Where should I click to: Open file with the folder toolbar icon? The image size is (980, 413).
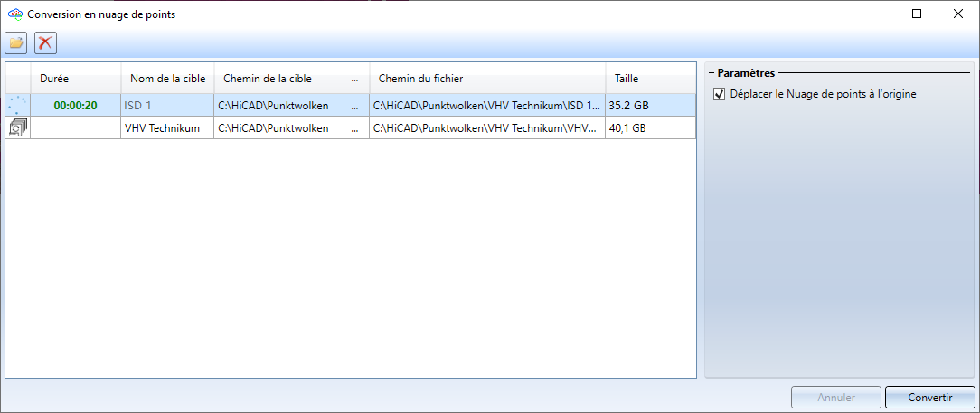coord(15,42)
